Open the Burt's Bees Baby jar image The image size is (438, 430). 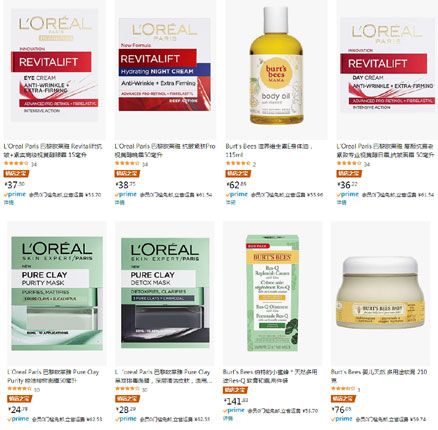click(x=380, y=292)
